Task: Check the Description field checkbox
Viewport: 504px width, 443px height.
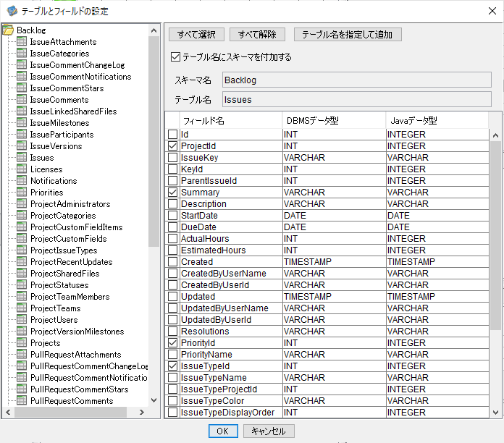Action: (172, 203)
